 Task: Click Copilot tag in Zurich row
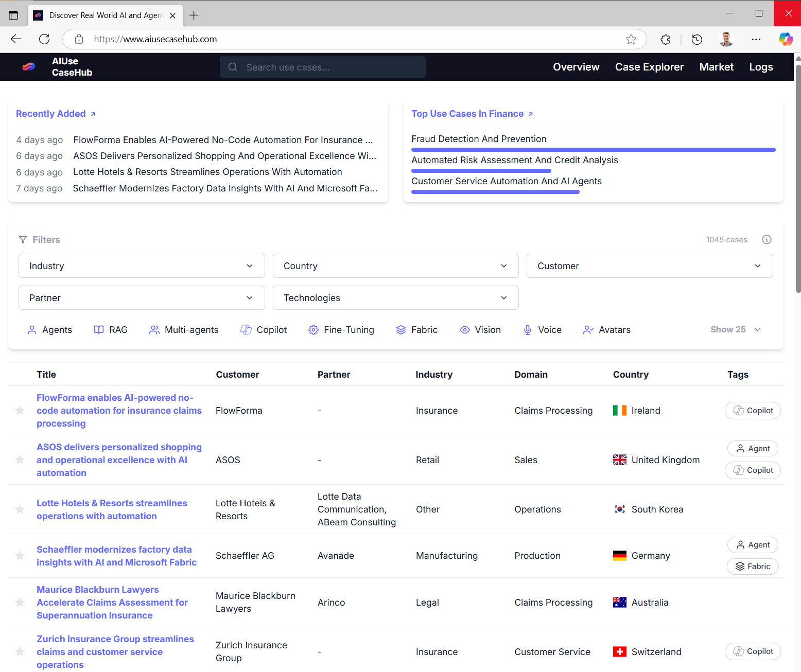753,651
